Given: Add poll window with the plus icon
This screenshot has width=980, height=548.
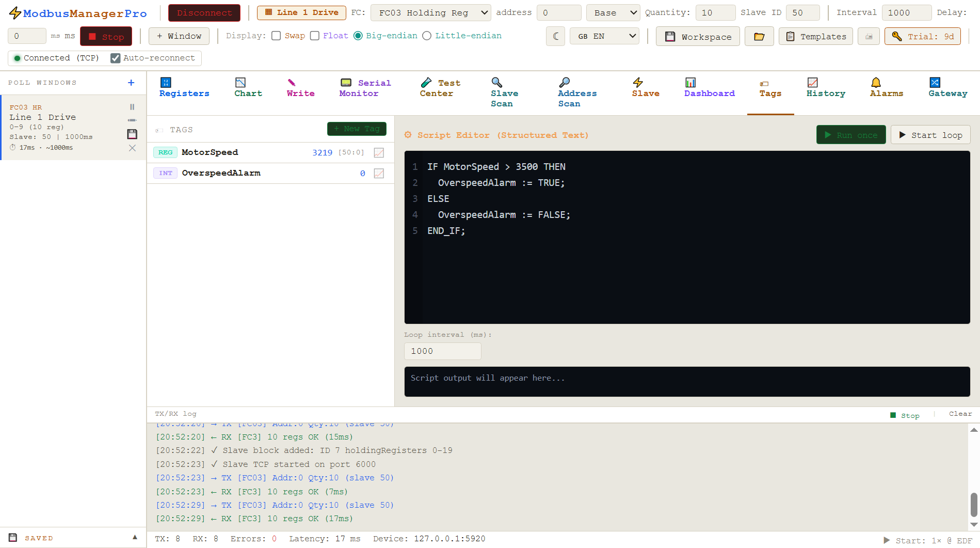Looking at the screenshot, I should [x=131, y=83].
